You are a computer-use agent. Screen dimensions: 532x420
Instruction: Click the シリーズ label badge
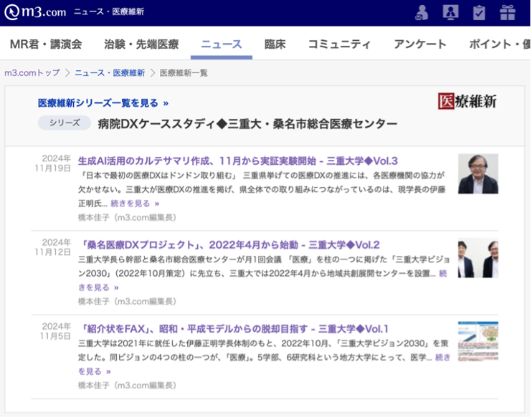point(65,123)
